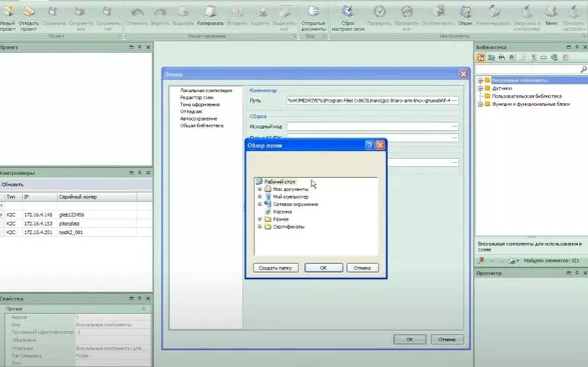Viewport: 588px width, 367px height.
Task: Click the 'Новый проект' toolbar icon
Action: point(8,12)
